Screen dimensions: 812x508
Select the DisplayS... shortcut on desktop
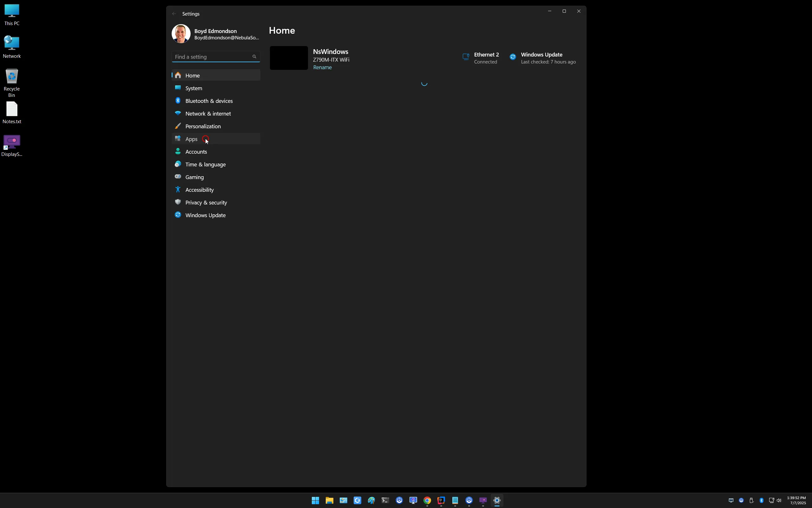(12, 146)
